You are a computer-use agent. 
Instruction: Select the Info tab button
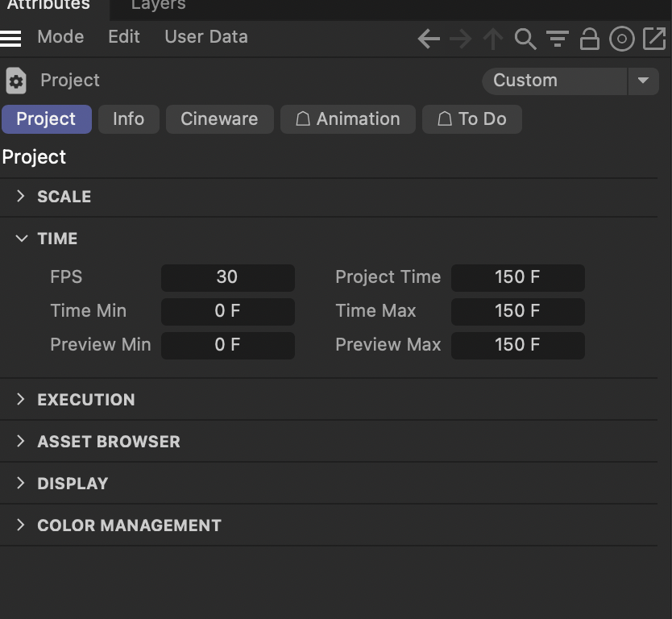click(128, 118)
